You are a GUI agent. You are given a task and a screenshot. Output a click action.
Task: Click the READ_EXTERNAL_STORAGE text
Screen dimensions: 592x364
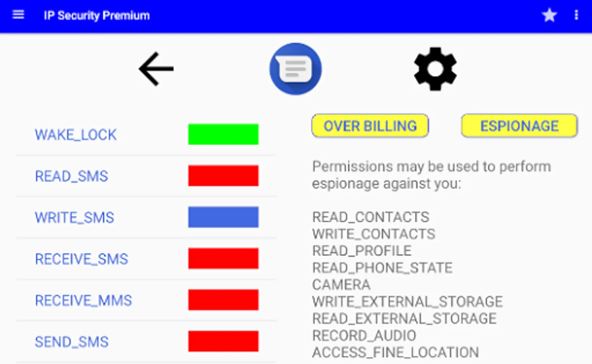(404, 319)
